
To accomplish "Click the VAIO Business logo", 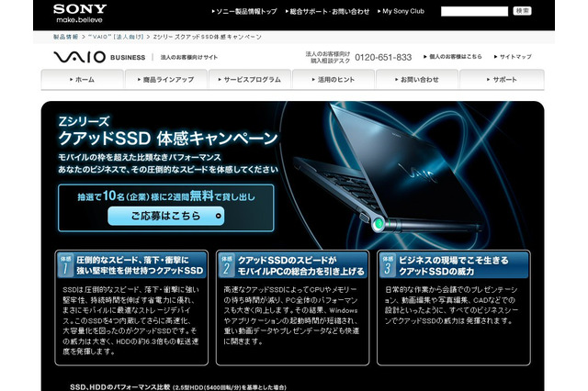I will point(99,57).
